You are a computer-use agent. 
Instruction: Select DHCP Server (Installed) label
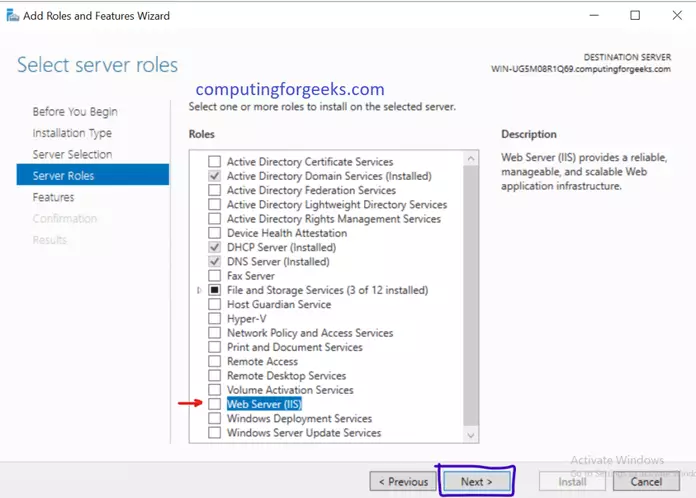(281, 247)
